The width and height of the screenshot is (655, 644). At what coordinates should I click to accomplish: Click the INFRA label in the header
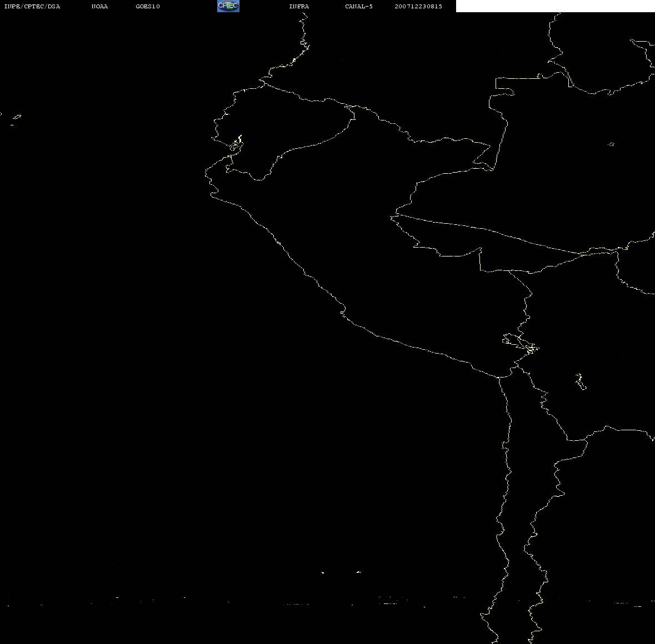click(x=299, y=7)
